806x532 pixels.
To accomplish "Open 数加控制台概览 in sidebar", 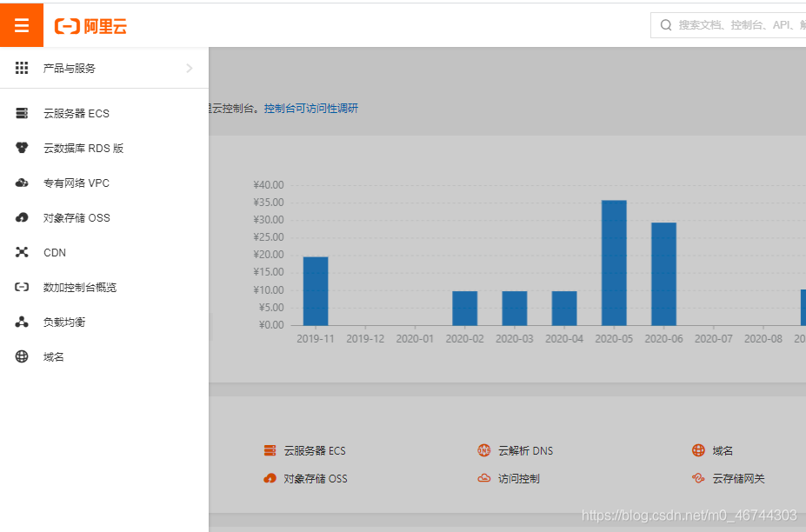I will 80,288.
